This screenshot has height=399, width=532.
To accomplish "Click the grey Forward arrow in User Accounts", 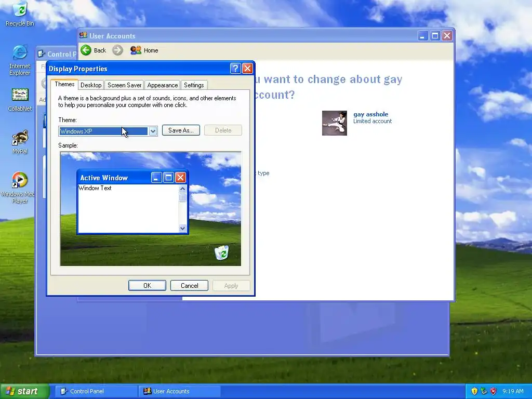I will pos(117,50).
